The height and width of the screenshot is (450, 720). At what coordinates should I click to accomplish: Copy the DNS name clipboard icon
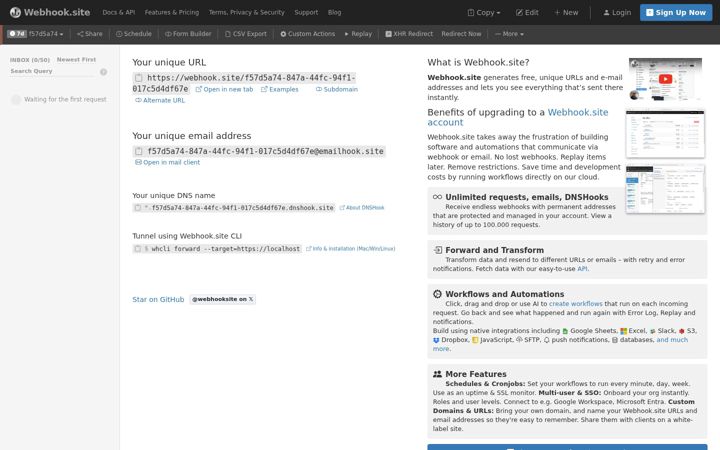tap(137, 208)
